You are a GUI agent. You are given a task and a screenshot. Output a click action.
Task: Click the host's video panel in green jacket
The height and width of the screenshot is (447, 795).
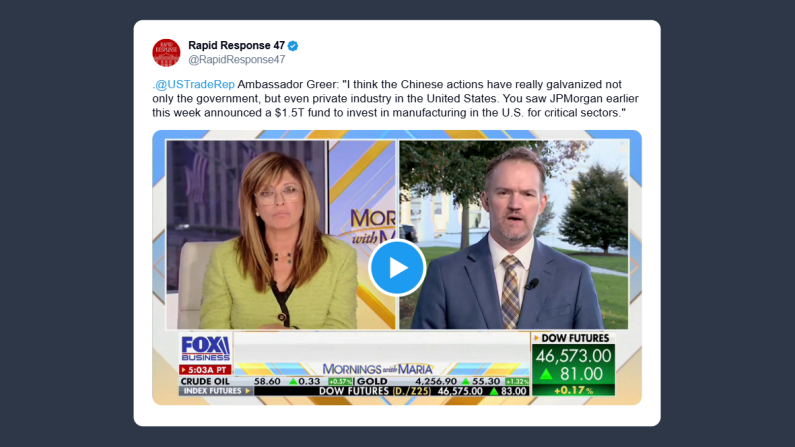point(281,235)
